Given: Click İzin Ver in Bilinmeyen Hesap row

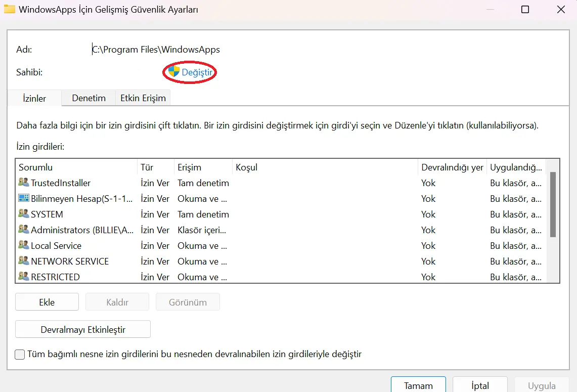Looking at the screenshot, I should click(x=155, y=199).
